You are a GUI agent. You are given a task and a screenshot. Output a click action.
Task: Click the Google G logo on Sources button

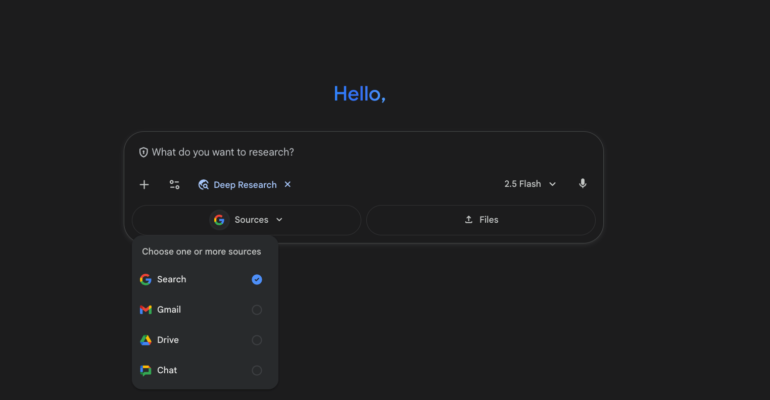(x=219, y=220)
